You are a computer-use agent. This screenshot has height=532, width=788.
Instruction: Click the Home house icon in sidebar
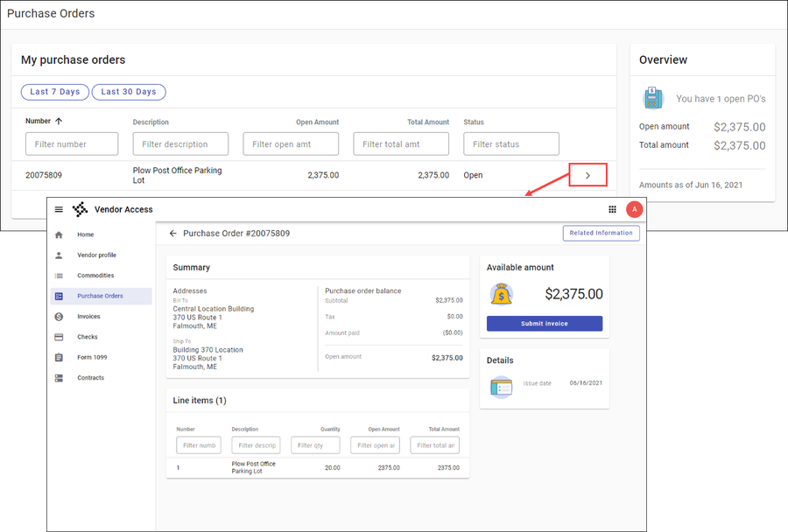[x=59, y=234]
